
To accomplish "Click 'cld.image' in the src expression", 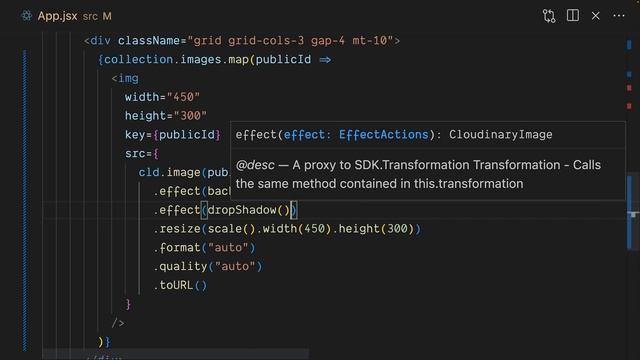I will pos(169,172).
